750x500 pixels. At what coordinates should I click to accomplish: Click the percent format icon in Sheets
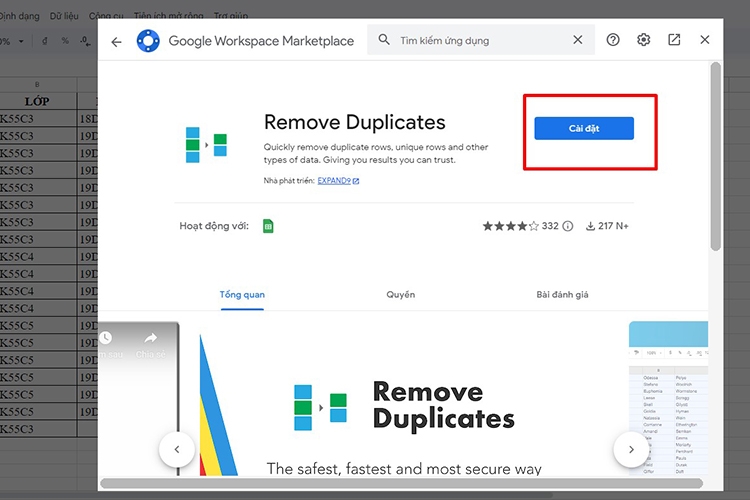point(65,41)
